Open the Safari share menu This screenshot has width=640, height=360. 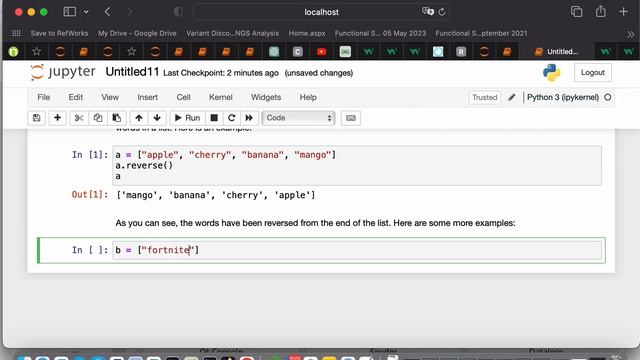tap(600, 11)
